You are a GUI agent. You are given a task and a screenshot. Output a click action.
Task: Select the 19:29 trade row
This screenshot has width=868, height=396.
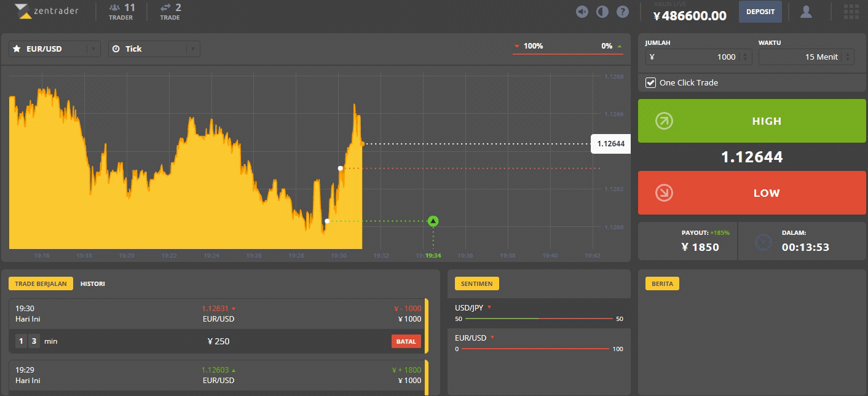tap(218, 375)
